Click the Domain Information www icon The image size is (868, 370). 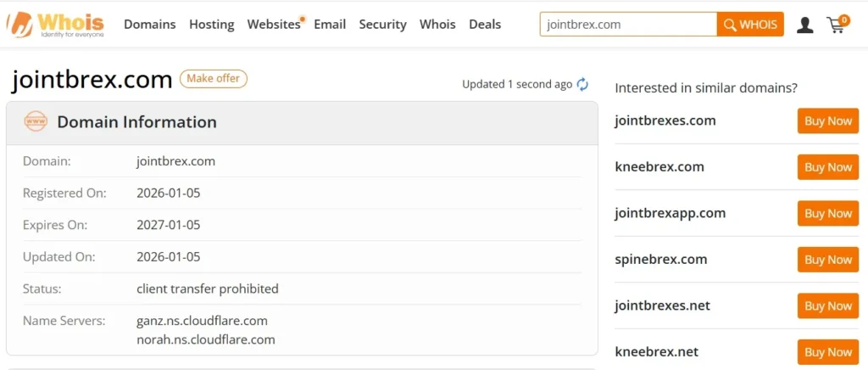point(36,121)
